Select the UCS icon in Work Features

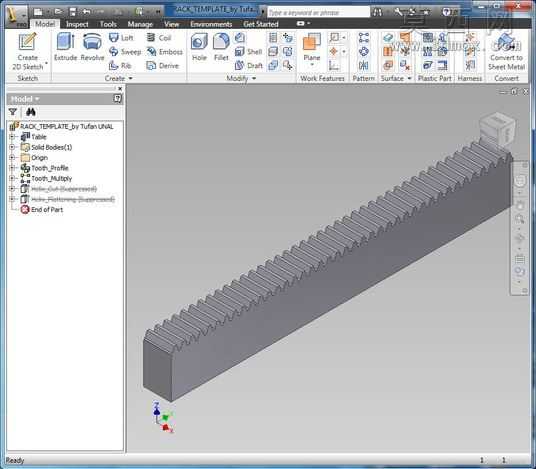point(334,65)
